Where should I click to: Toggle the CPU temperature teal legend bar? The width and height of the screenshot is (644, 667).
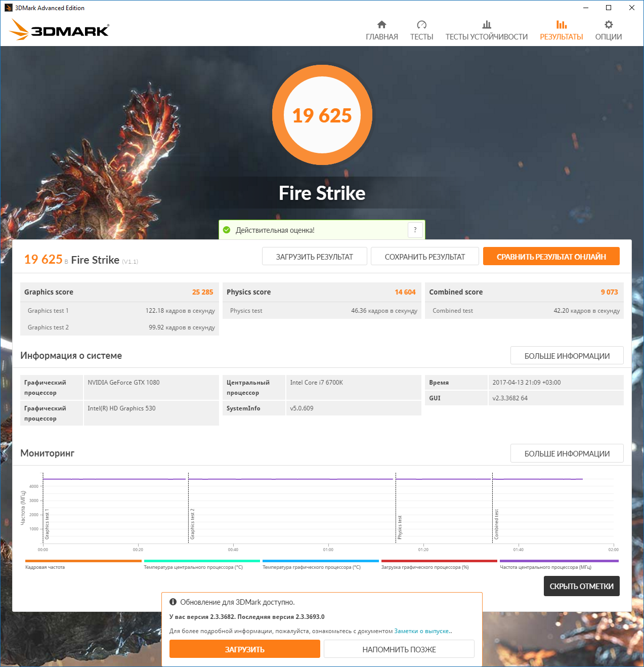[202, 561]
